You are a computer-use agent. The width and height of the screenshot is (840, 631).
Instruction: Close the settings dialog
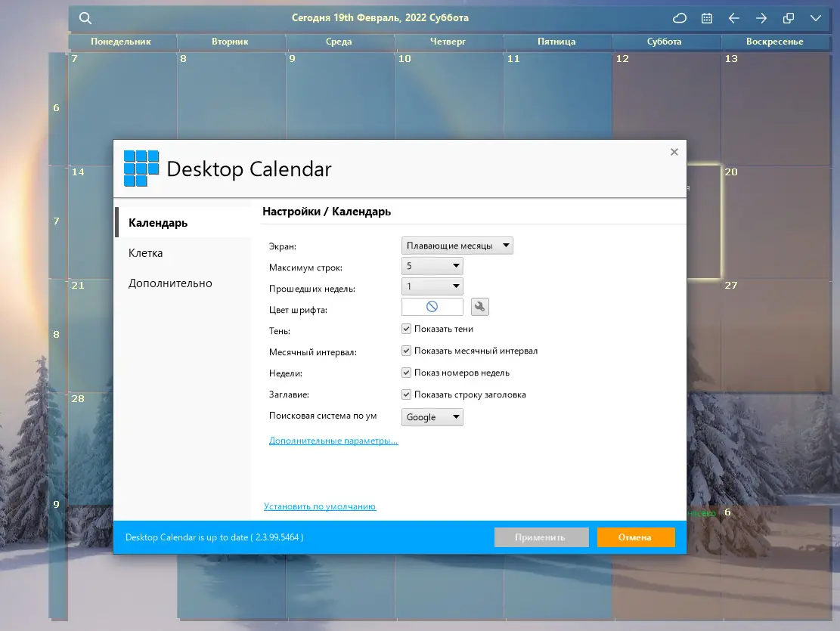pos(674,152)
